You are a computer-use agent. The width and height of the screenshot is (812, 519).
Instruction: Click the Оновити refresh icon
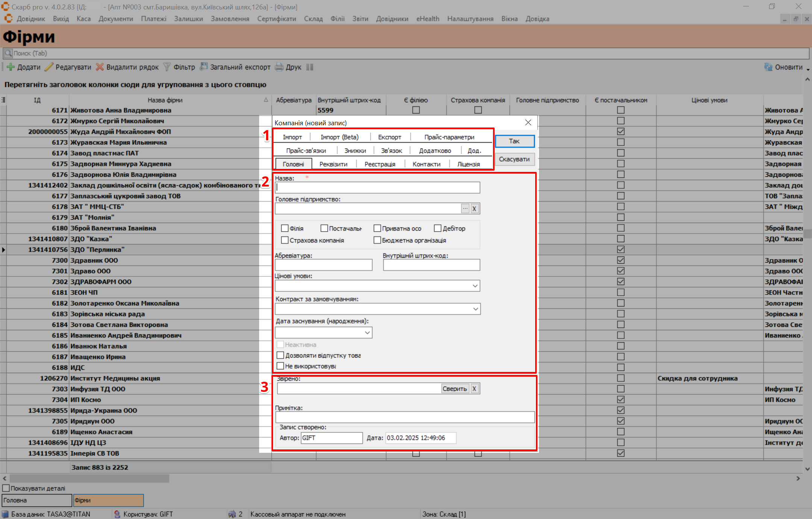point(768,67)
